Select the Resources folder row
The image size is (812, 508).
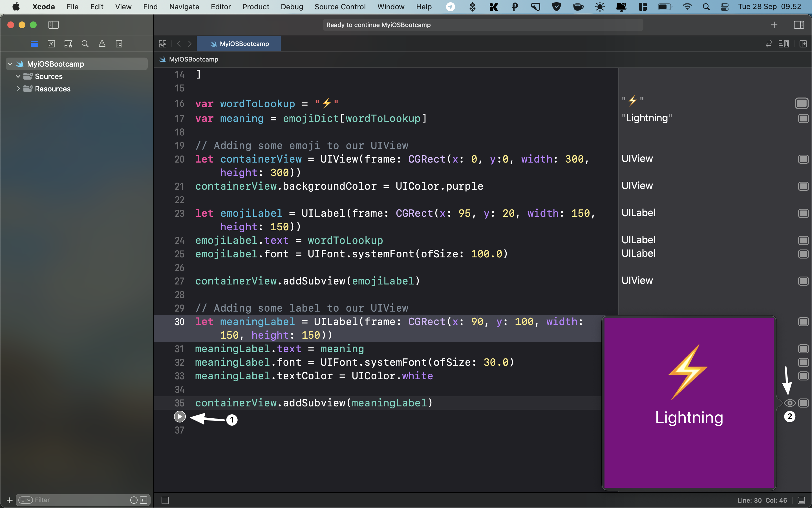(x=76, y=89)
